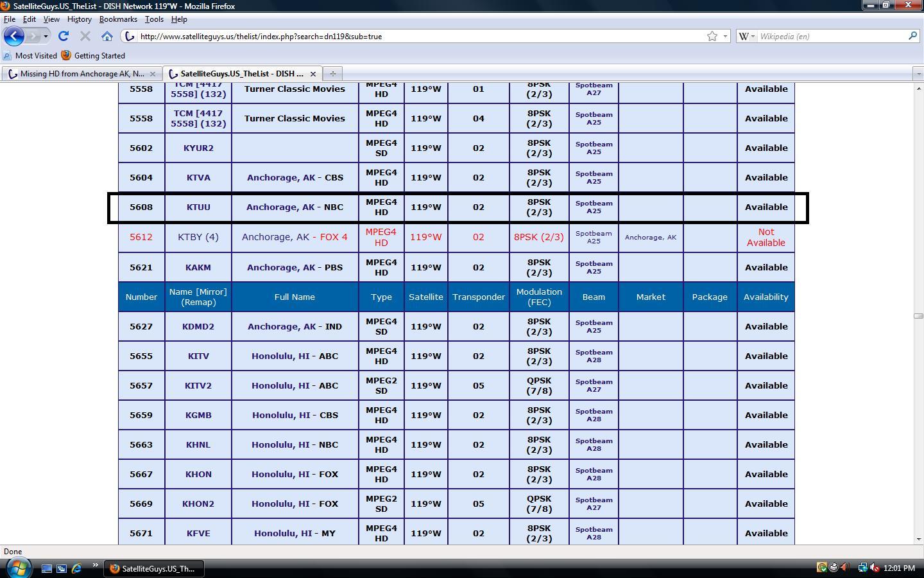924x578 pixels.
Task: Click the Availability column header
Action: coord(766,297)
